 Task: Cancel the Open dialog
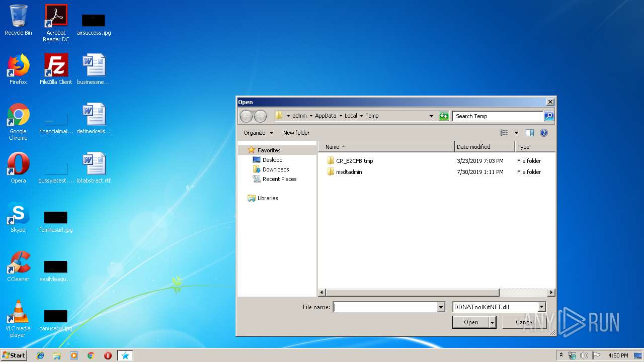point(525,322)
